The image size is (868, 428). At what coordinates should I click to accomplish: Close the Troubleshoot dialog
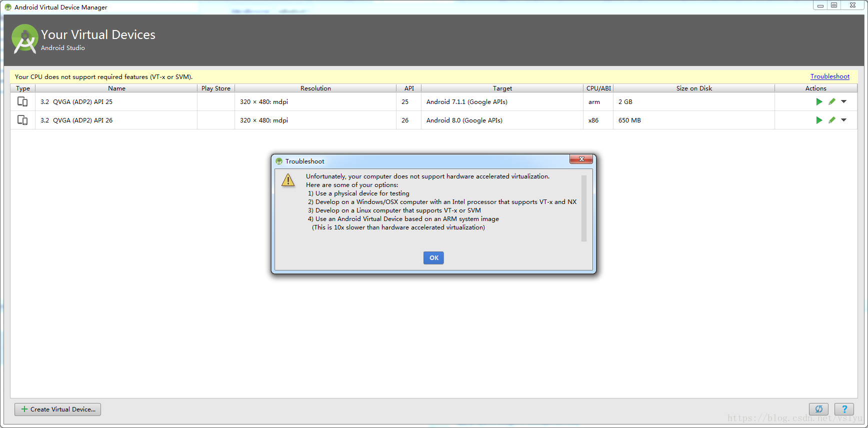[x=581, y=159]
